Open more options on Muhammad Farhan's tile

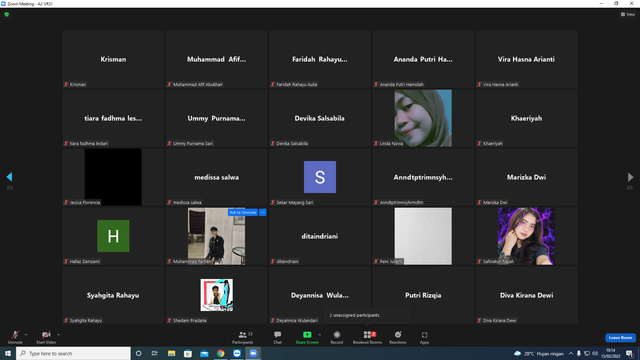(x=262, y=212)
